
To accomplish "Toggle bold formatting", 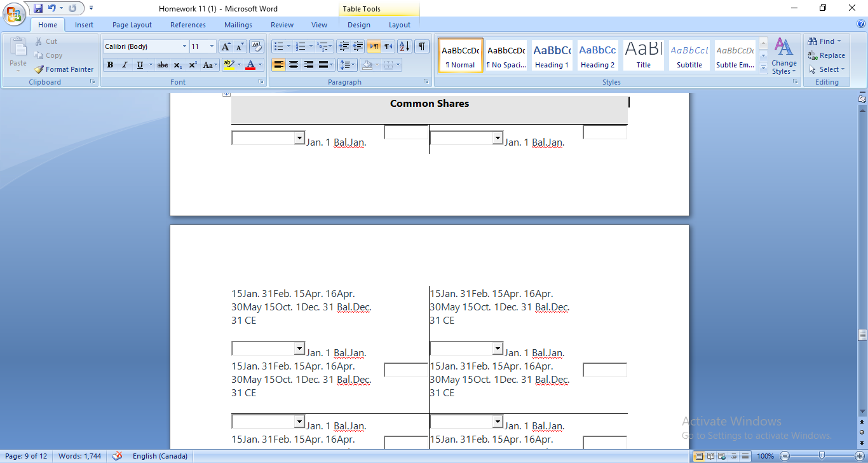I will click(x=110, y=64).
